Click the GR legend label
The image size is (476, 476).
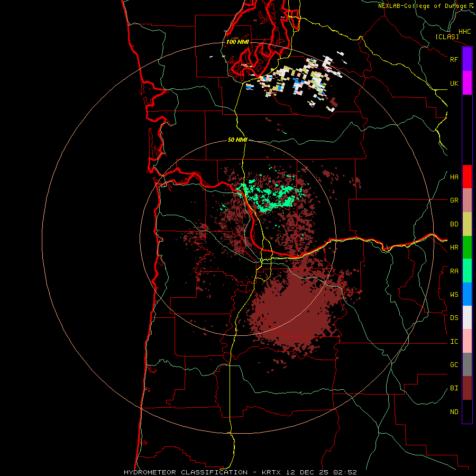click(454, 200)
